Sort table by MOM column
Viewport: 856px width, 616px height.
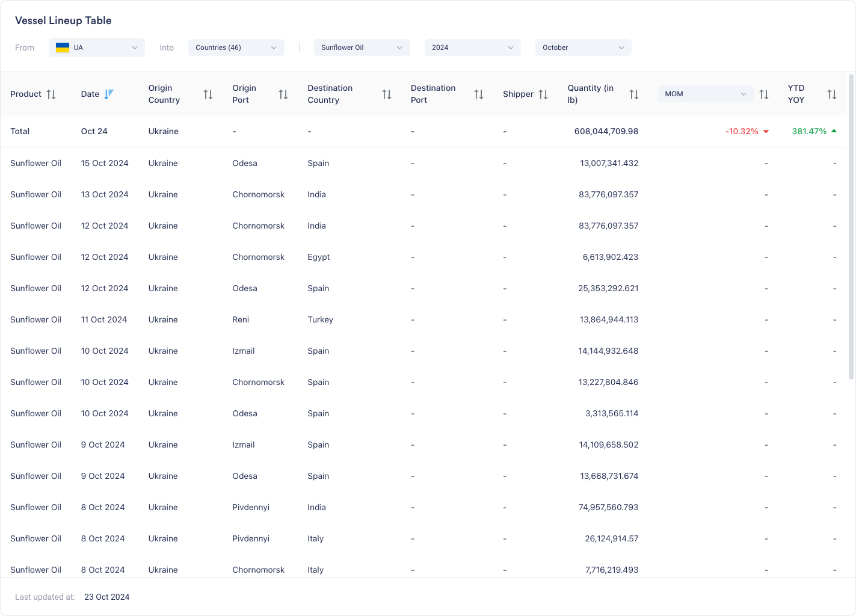[x=764, y=94]
